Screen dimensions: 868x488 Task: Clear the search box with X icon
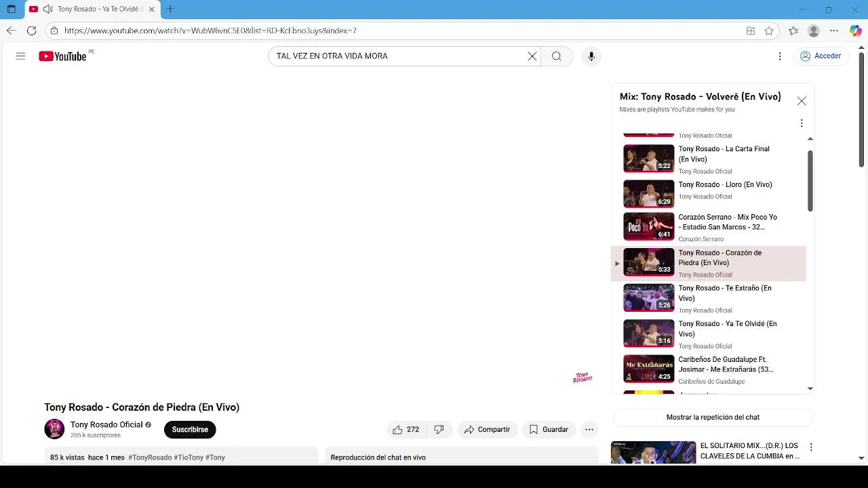(532, 56)
